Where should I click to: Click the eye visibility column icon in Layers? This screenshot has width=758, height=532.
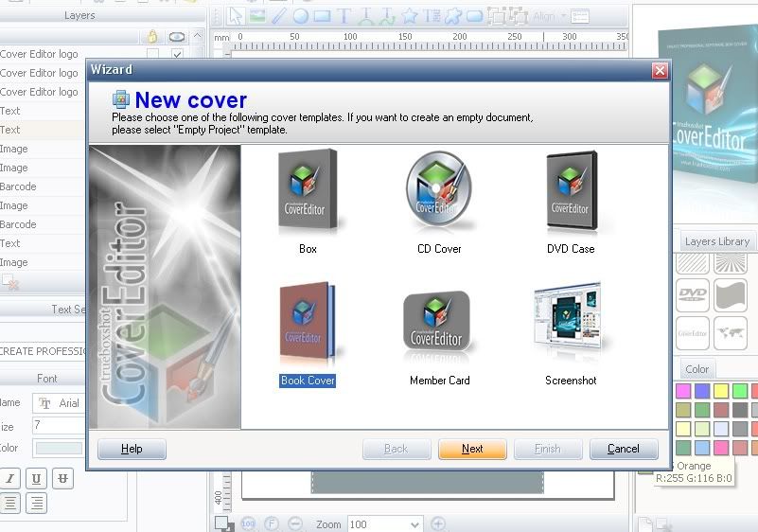pos(177,37)
